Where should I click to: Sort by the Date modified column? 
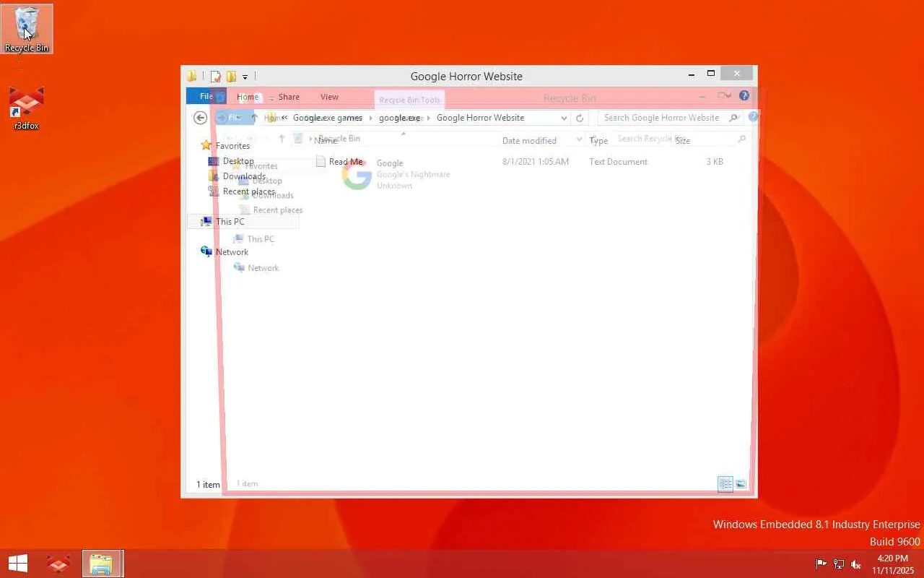point(529,141)
